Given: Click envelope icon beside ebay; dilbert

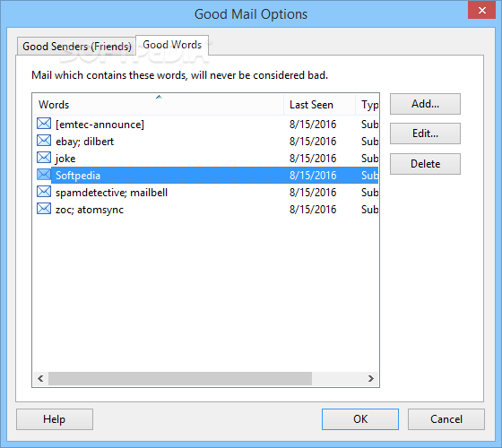Looking at the screenshot, I should [44, 141].
